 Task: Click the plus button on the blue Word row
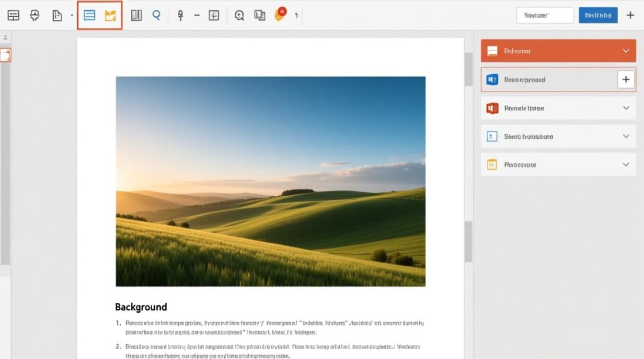(x=626, y=79)
